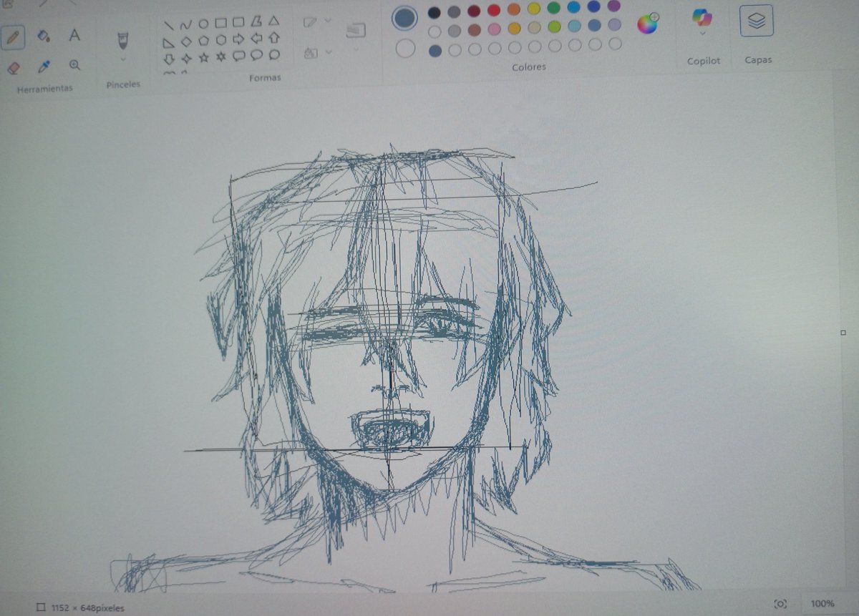Select the Color picker eyedropper tool

coord(44,67)
